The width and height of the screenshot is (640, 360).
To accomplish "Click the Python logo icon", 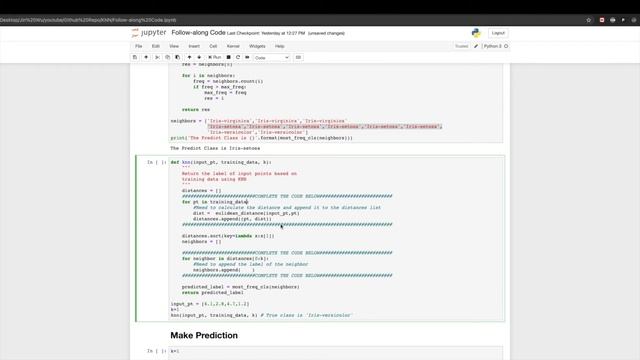I will coord(476,33).
